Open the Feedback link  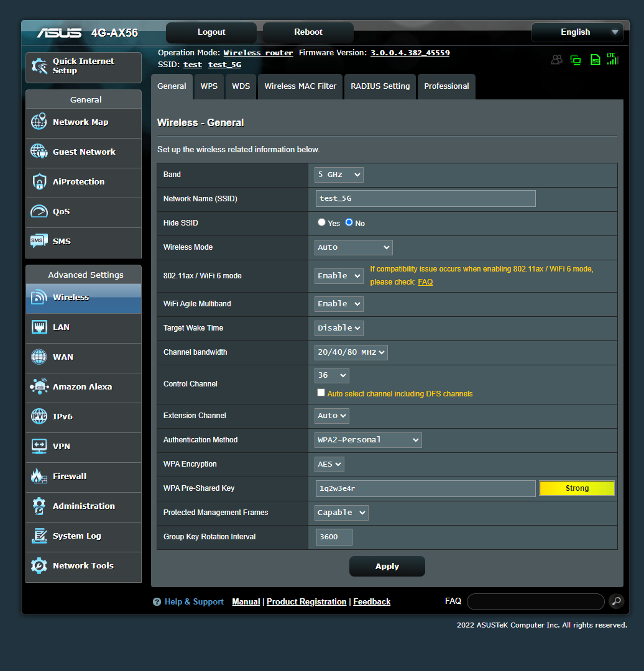point(372,601)
